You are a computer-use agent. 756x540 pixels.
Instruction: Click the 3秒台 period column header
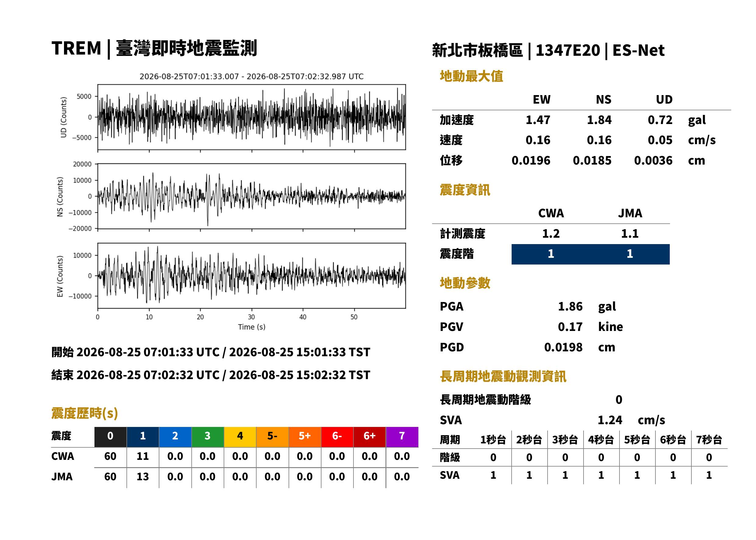[565, 440]
